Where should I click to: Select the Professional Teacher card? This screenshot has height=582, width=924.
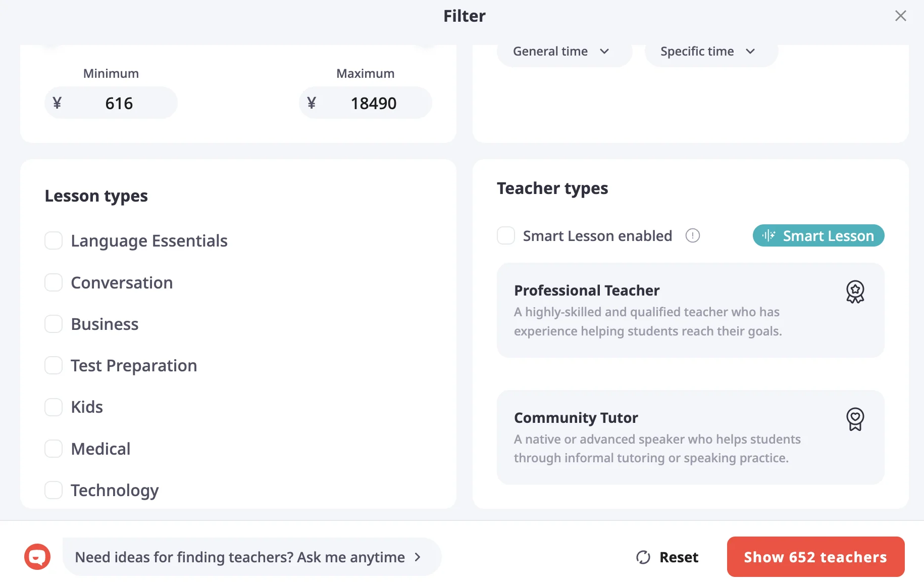pos(690,310)
